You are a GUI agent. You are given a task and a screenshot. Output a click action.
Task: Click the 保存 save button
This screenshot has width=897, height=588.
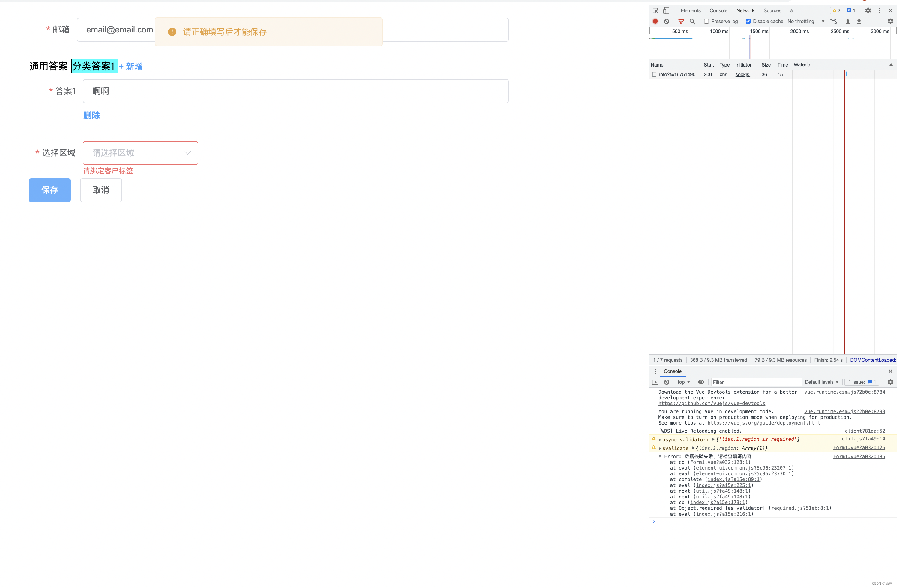click(x=50, y=190)
